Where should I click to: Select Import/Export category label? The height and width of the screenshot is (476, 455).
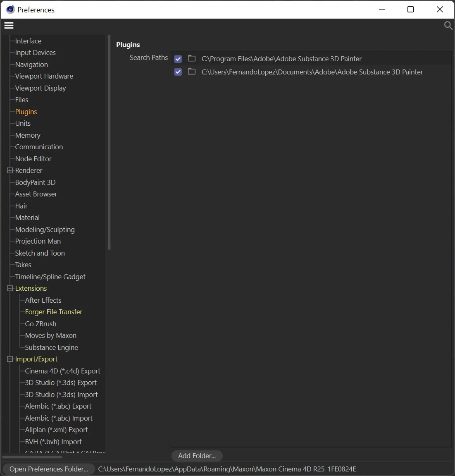coord(36,359)
